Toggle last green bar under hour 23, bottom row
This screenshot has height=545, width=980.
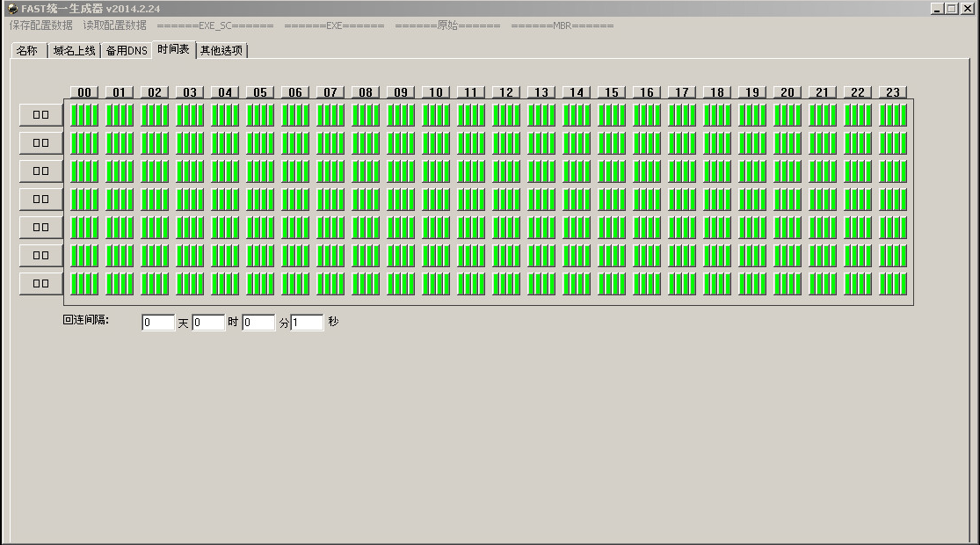[x=903, y=284]
